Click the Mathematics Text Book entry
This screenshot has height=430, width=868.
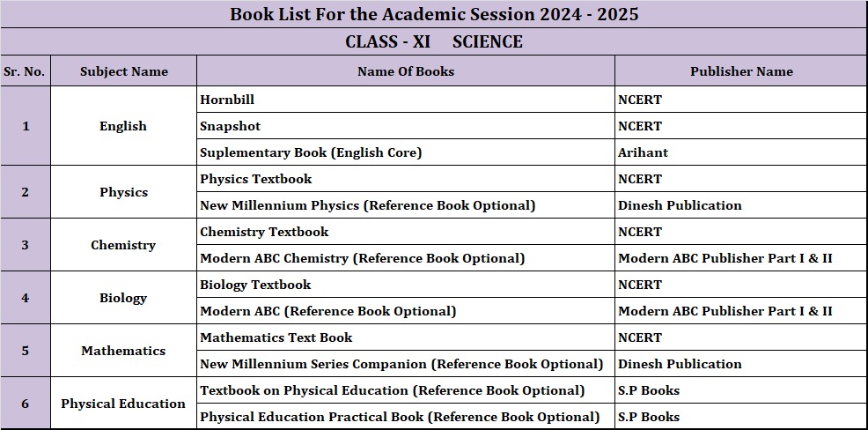point(276,337)
